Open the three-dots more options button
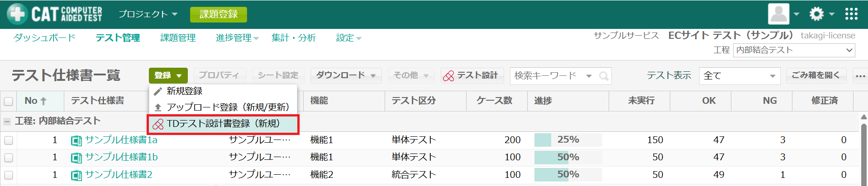 860,76
